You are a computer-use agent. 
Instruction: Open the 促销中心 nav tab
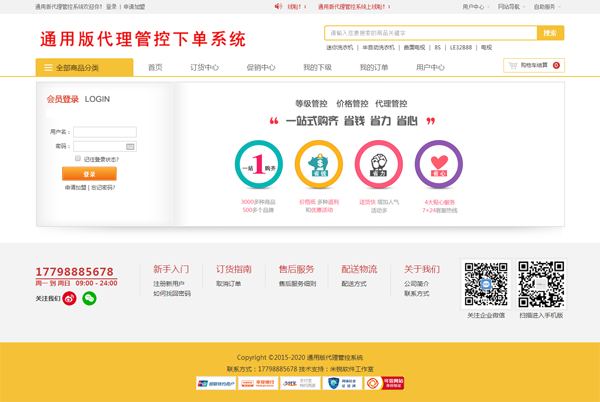261,67
